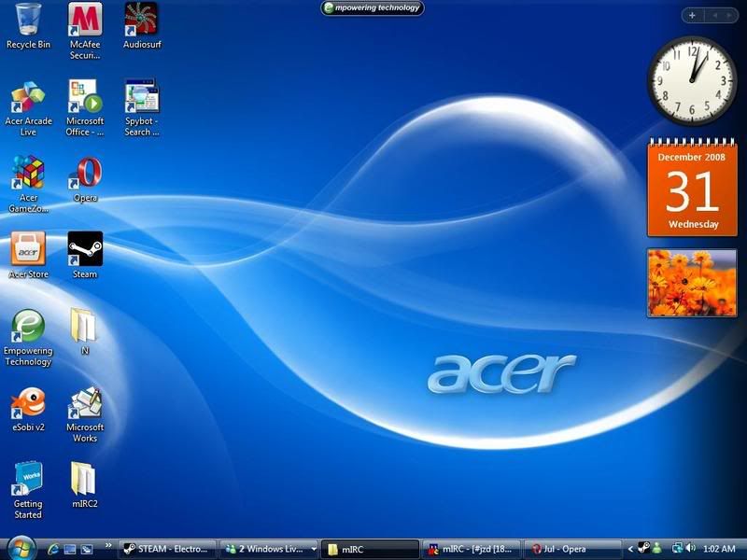Select the Microsoft Works shortcut
747x560 pixels.
(85, 403)
